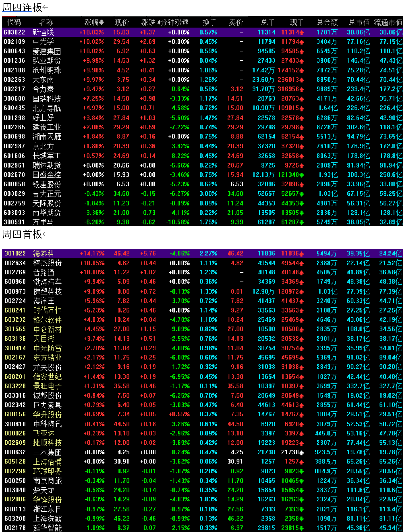Click the 总手 column header
Screen dimensions: 403x532
coord(268,23)
